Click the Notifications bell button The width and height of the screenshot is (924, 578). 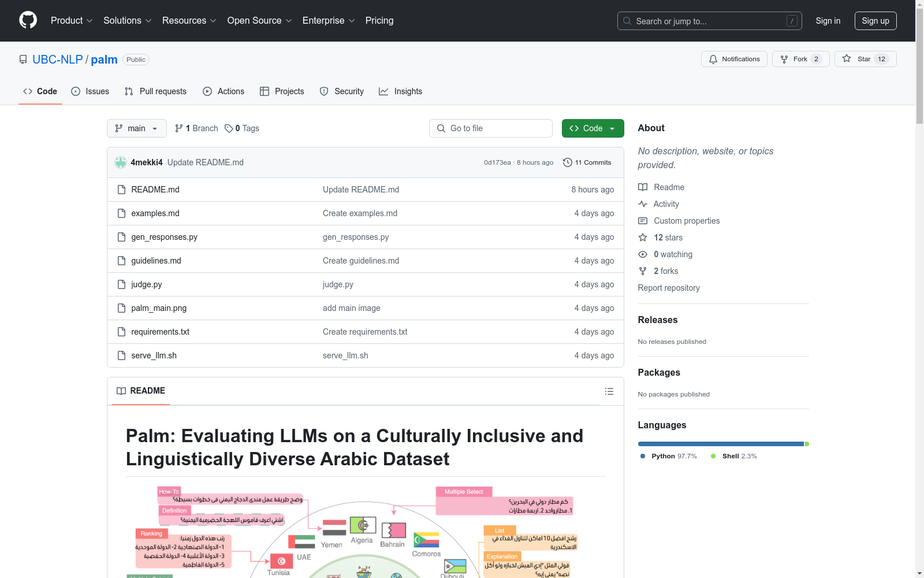[x=734, y=59]
